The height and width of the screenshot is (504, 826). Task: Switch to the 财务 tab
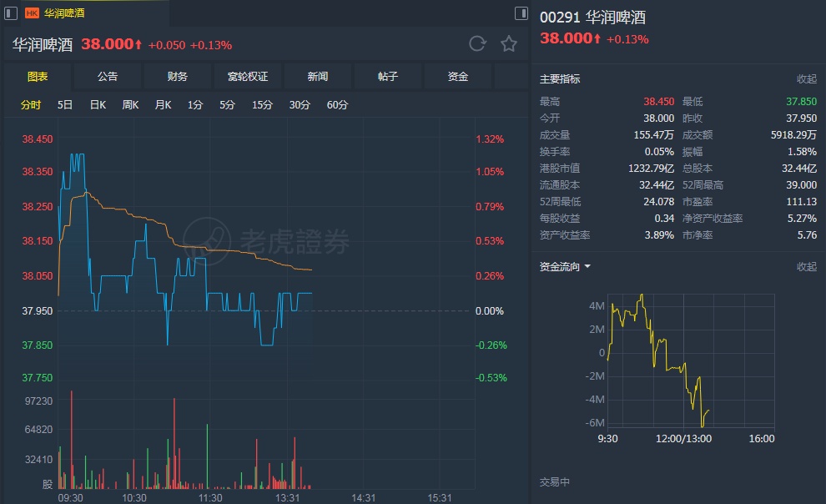click(x=178, y=77)
